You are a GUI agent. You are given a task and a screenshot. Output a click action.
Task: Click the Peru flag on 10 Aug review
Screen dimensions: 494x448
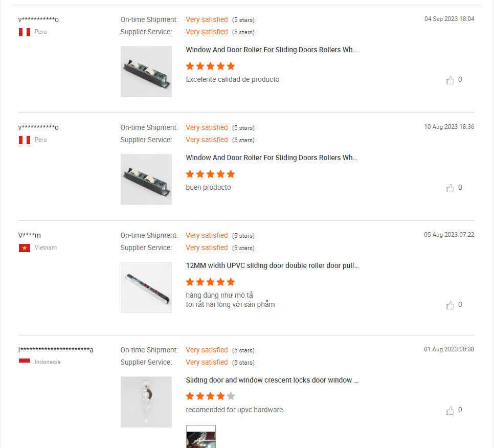25,140
